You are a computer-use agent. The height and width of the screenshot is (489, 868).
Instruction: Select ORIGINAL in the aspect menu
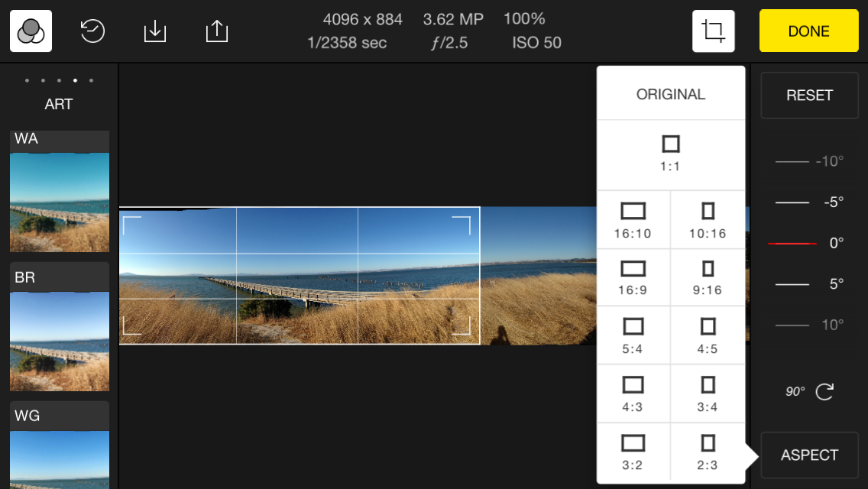click(x=670, y=94)
